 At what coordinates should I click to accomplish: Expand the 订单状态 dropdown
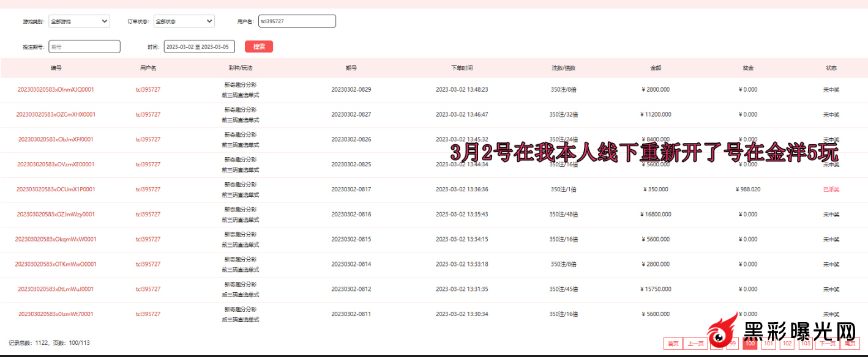point(184,21)
